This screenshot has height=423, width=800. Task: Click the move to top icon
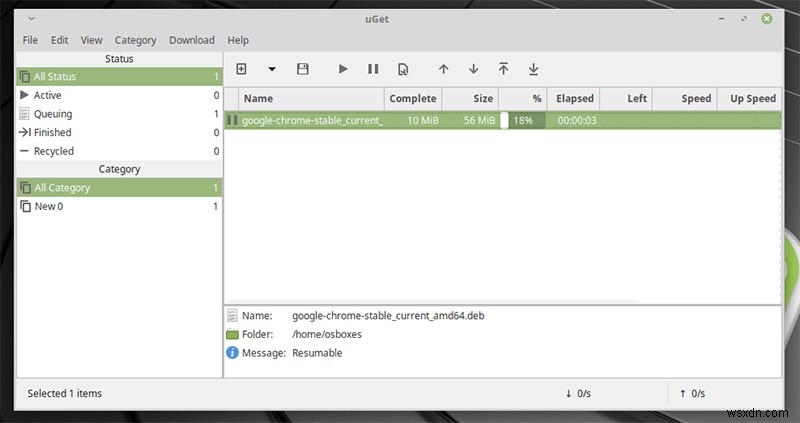(504, 68)
